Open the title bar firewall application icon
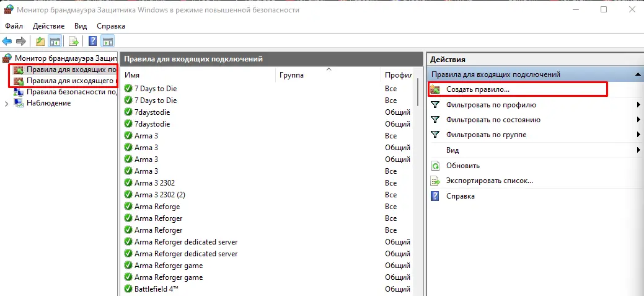This screenshot has height=296, width=644. (9, 9)
